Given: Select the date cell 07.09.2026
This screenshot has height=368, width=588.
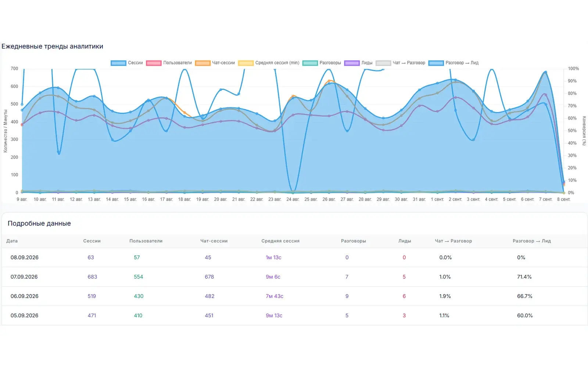Looking at the screenshot, I should click(x=24, y=277).
